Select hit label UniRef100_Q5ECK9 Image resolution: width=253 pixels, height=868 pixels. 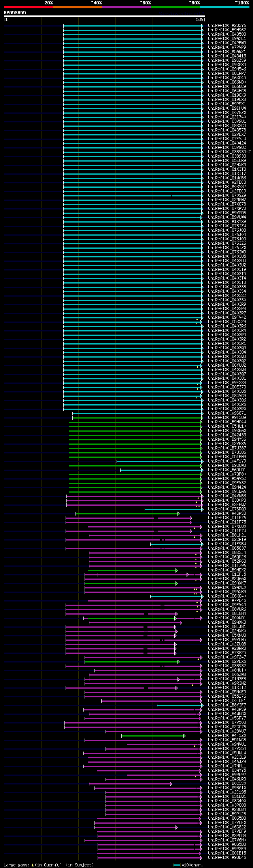coord(227,161)
